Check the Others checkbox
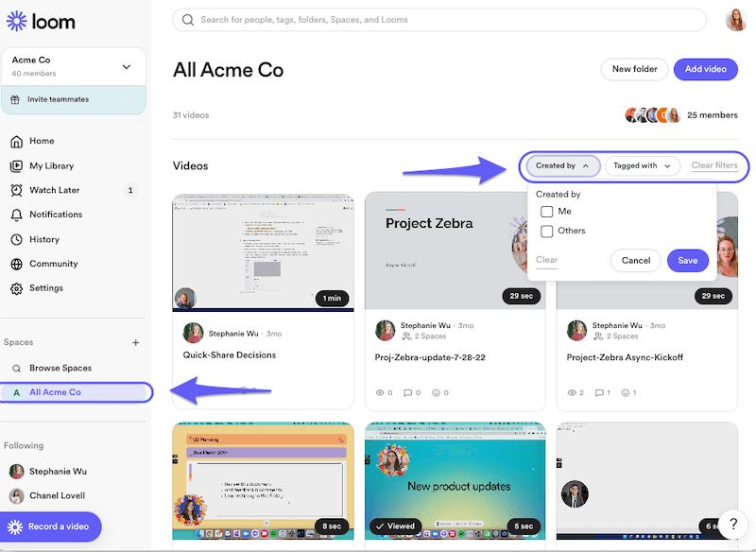 pyautogui.click(x=546, y=231)
